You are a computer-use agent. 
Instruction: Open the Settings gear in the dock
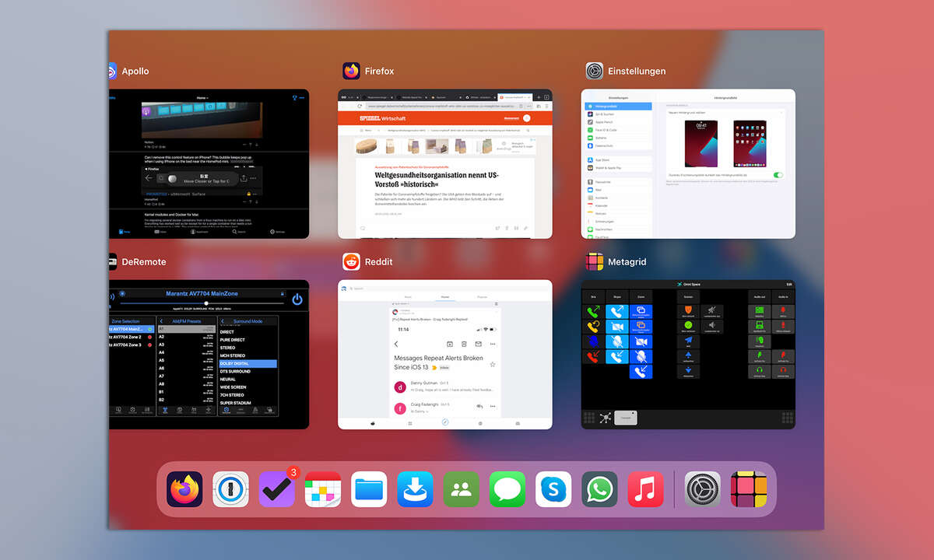coord(703,489)
